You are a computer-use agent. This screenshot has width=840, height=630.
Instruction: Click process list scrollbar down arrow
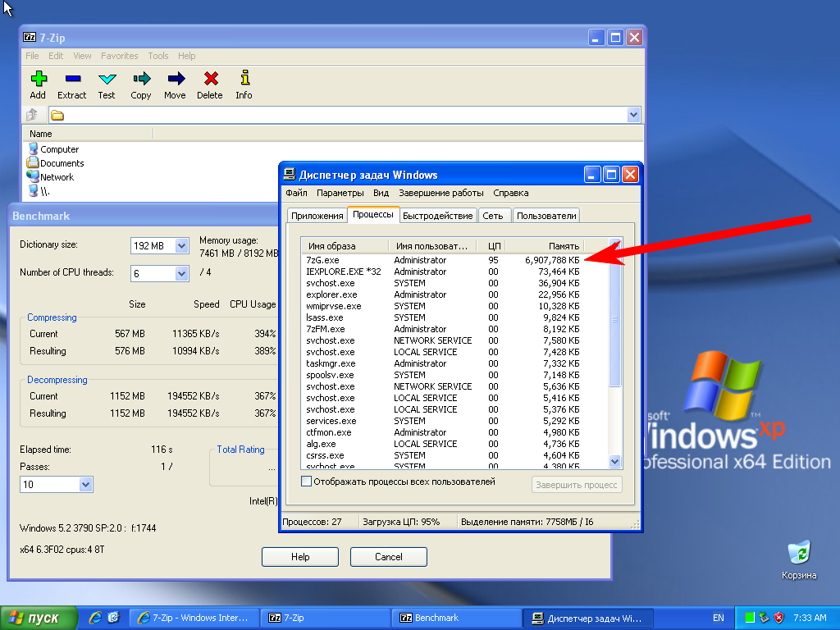pyautogui.click(x=614, y=461)
